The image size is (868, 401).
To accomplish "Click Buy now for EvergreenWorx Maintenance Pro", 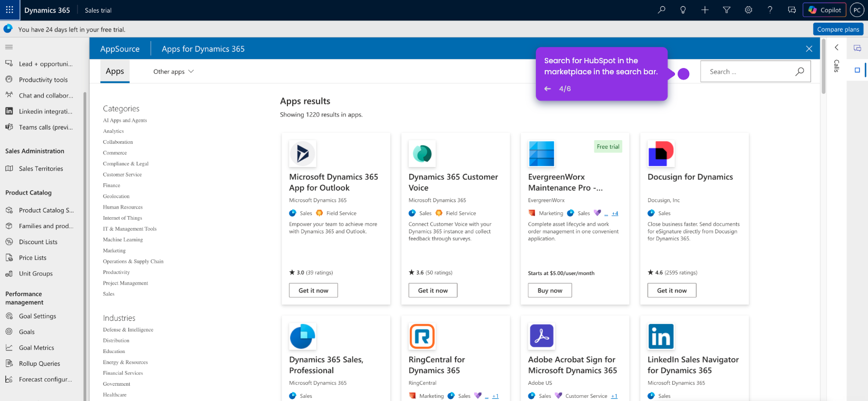I will point(550,290).
